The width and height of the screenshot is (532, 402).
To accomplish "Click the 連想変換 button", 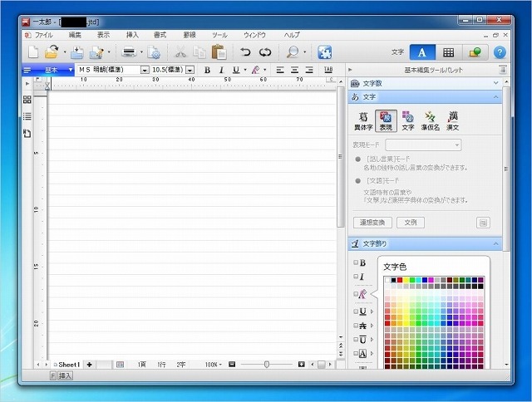I will pyautogui.click(x=372, y=223).
